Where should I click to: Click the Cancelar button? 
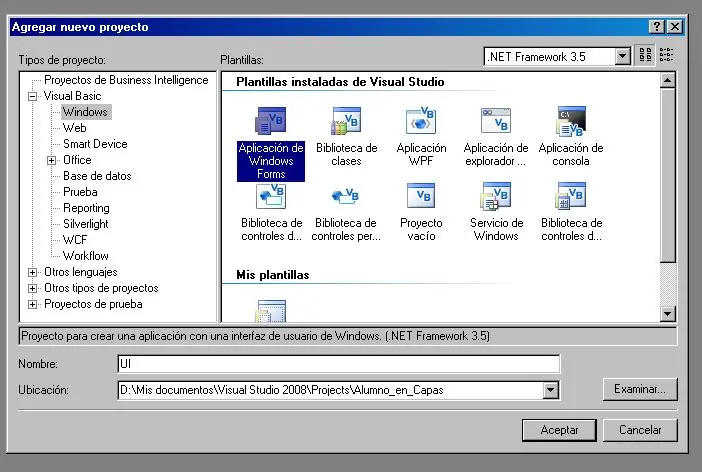click(640, 430)
